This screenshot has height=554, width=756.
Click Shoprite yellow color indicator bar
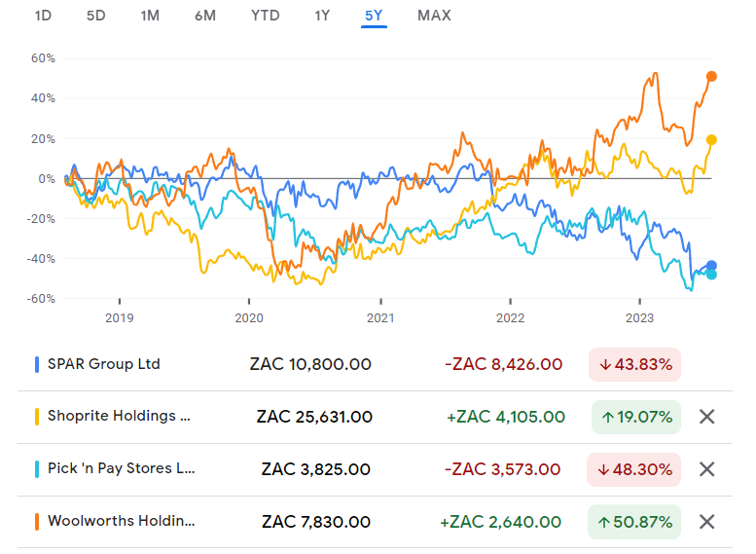pos(37,417)
